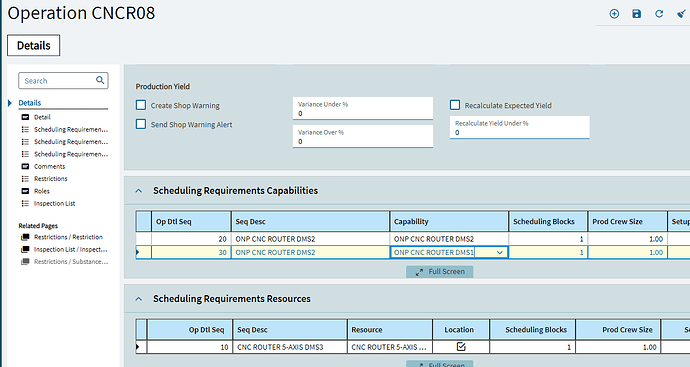Click the card icon beside Roles
The image size is (690, 367).
(x=25, y=191)
